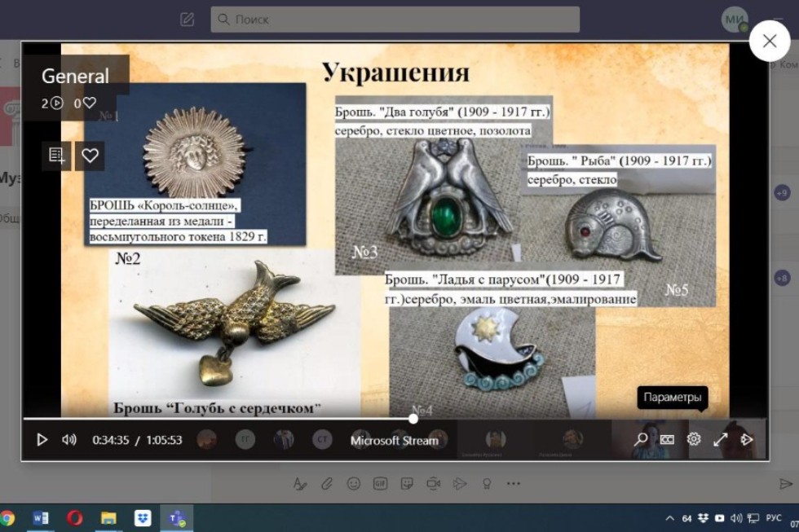Send praise using the badge icon

click(485, 483)
